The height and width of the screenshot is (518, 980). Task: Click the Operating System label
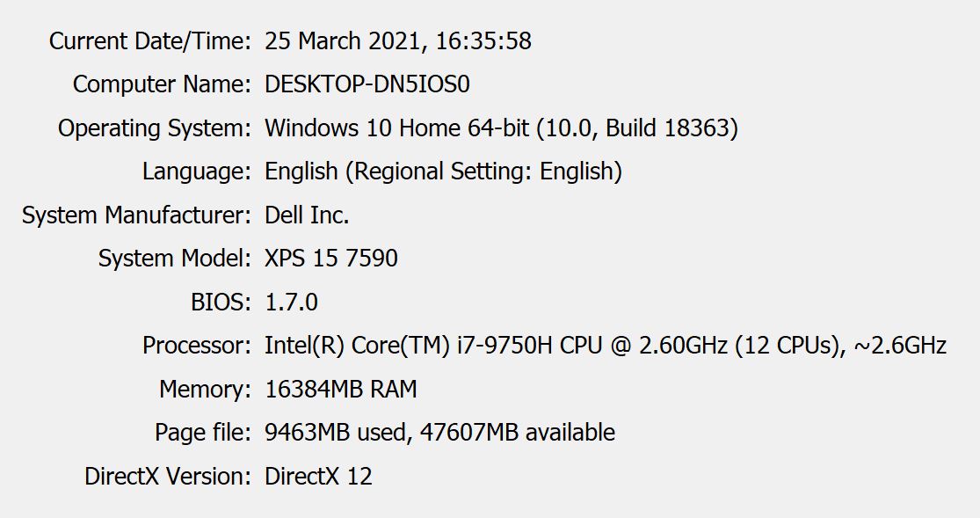[x=155, y=128]
